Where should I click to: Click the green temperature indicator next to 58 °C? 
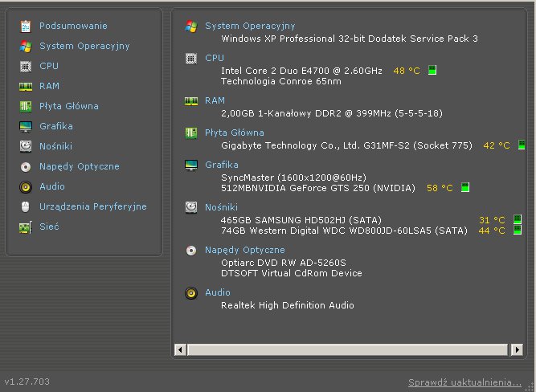[465, 187]
